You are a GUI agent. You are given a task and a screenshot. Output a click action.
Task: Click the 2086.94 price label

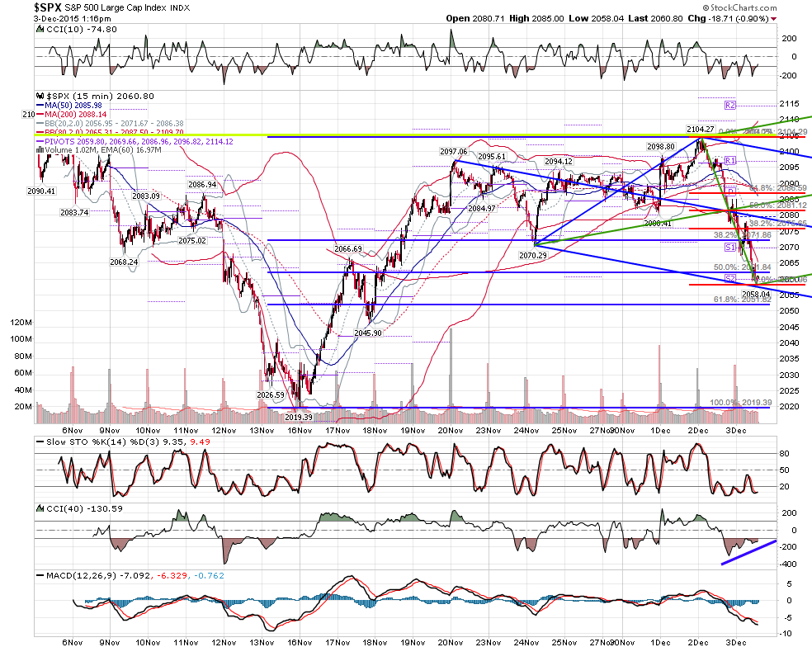pos(202,184)
